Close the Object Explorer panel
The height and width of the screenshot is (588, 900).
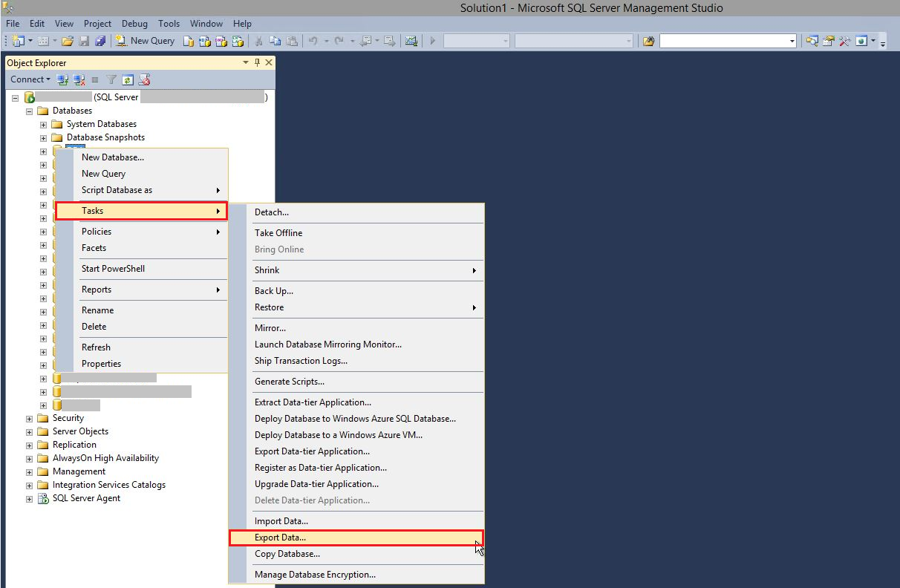(269, 63)
